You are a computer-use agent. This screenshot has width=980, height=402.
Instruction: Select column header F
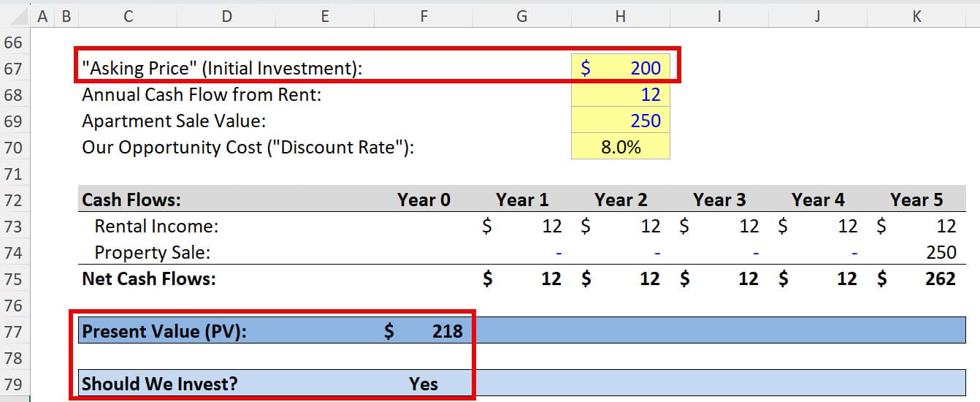[x=424, y=15]
